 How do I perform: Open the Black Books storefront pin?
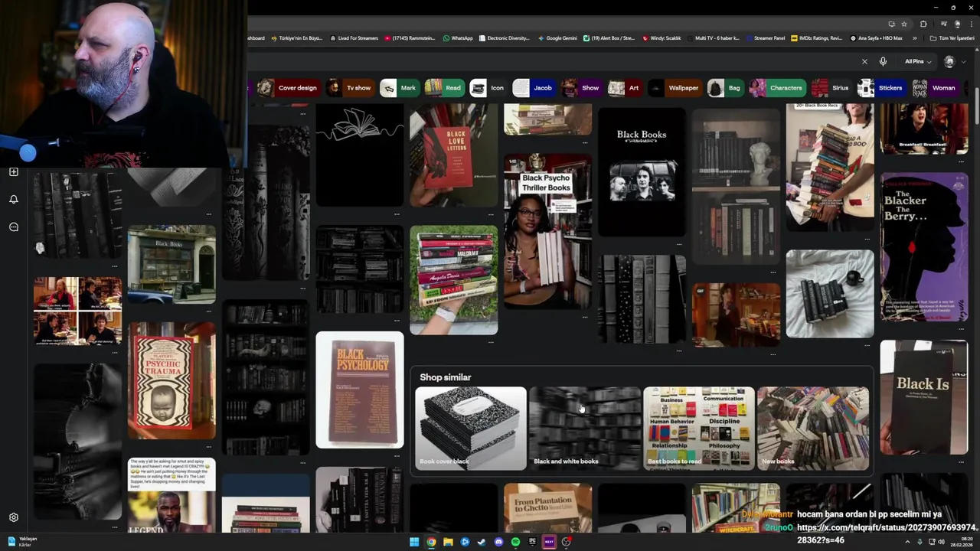click(x=171, y=265)
